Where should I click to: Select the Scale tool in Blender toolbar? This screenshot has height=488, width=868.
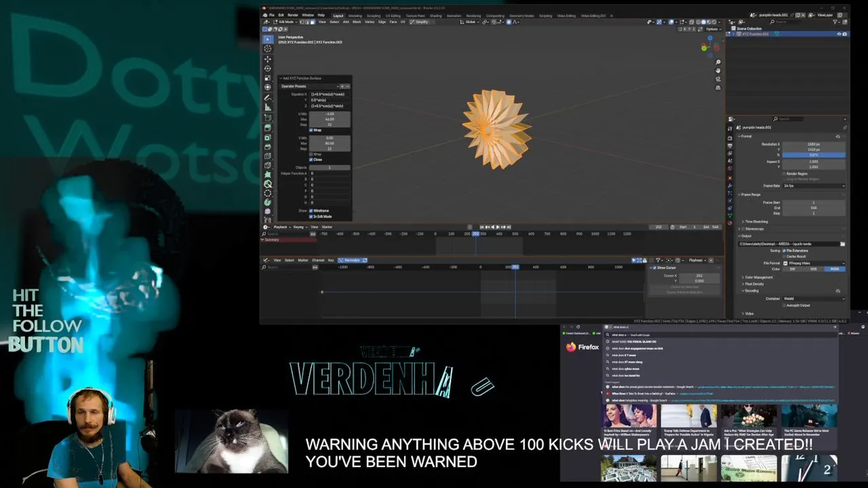coord(268,78)
